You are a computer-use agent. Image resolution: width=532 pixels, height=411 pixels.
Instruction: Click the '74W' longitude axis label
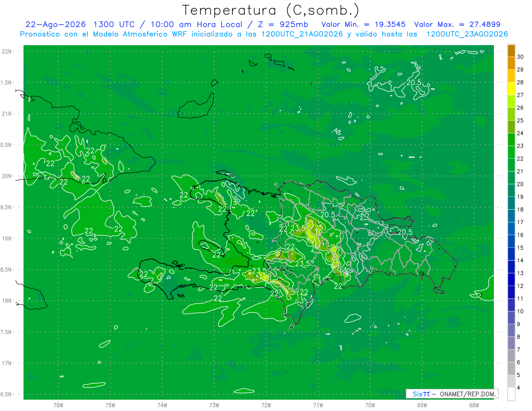coord(162,405)
